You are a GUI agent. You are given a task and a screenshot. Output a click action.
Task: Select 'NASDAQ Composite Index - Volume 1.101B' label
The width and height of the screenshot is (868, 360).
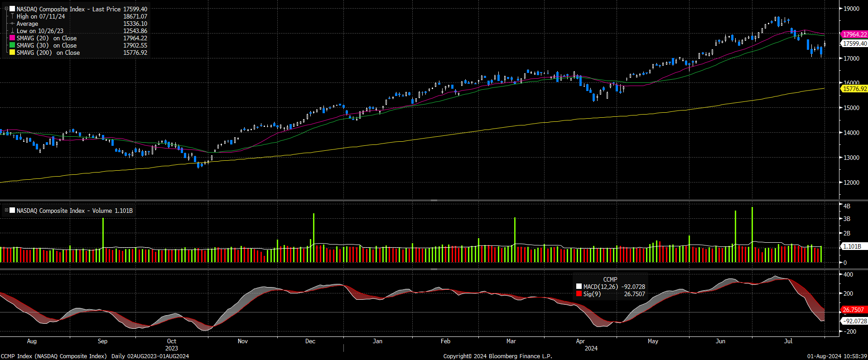75,211
